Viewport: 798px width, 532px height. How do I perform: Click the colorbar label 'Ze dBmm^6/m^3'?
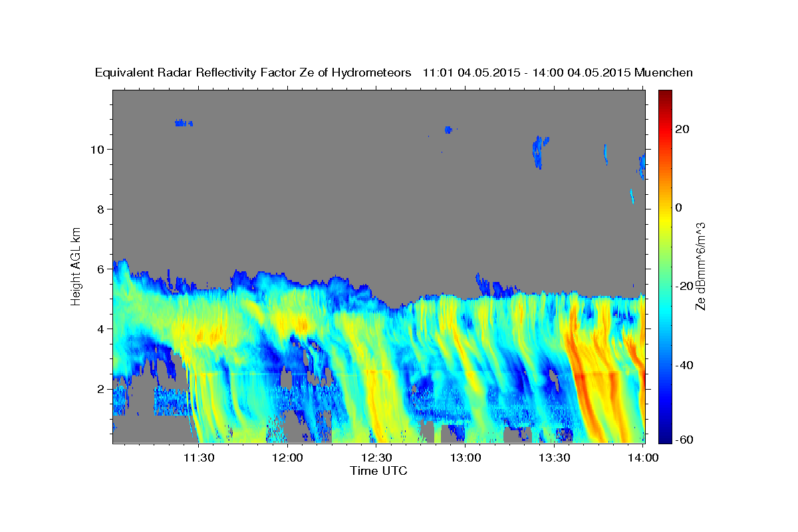[700, 266]
